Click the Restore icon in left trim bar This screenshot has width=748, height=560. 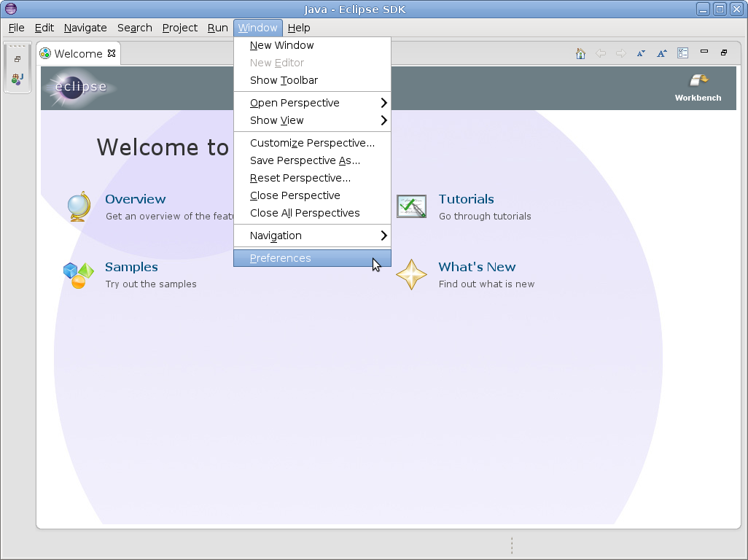[17, 60]
